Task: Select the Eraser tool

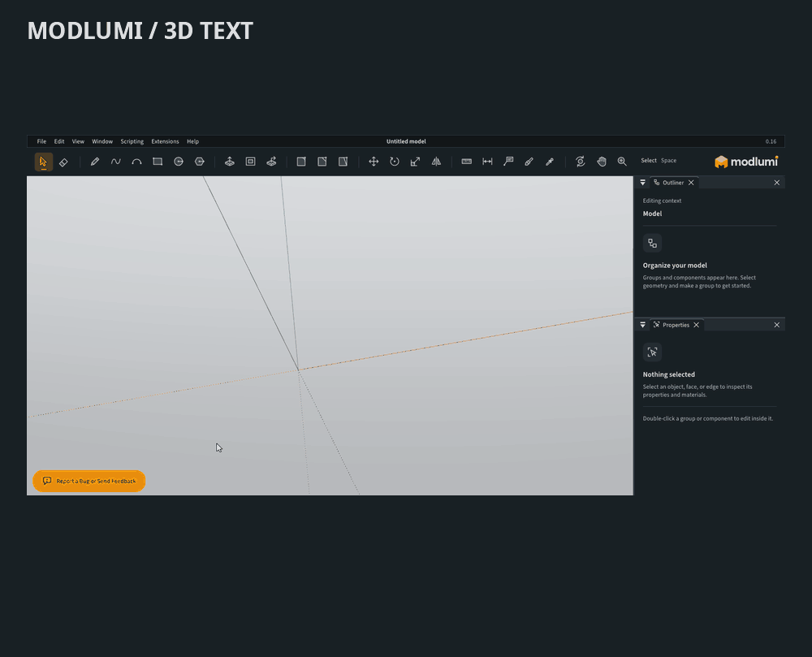Action: [63, 162]
